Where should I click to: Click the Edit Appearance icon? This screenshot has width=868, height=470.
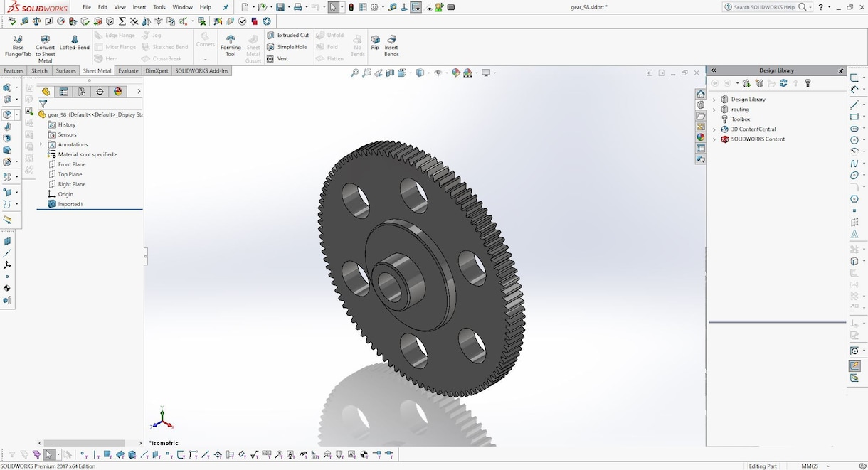point(455,73)
